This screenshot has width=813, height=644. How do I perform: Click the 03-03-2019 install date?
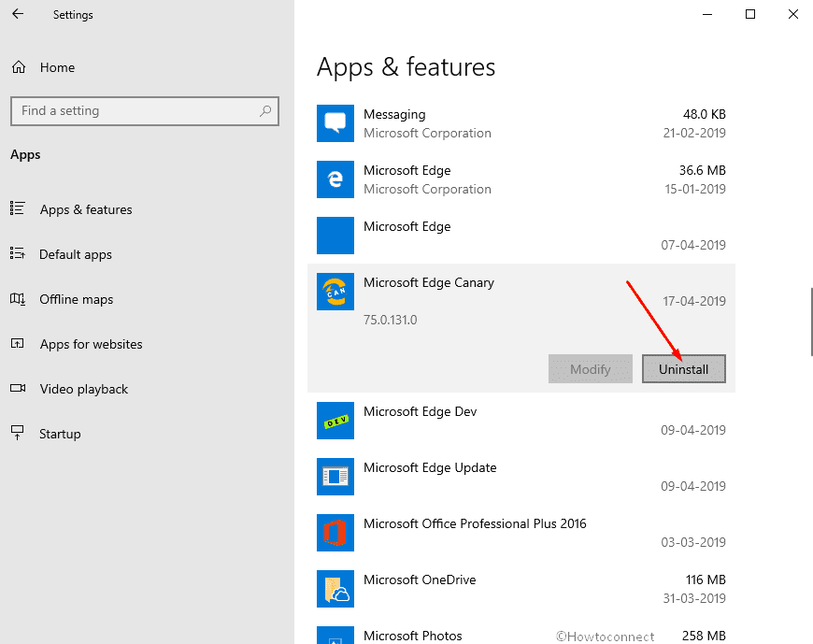(x=693, y=542)
